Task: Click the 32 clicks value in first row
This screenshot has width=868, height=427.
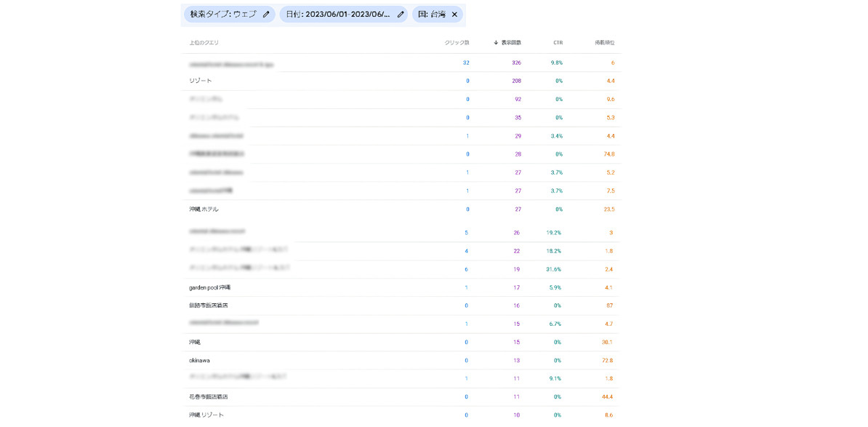Action: [x=466, y=63]
